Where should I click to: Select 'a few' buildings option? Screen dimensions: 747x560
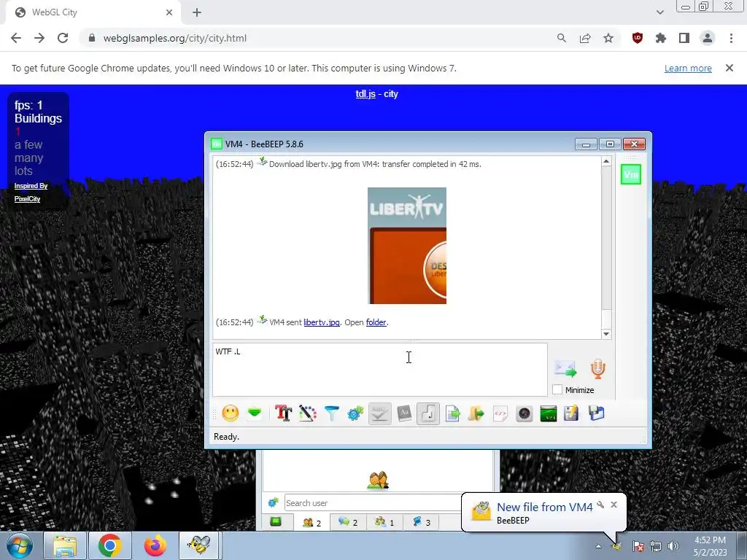coord(28,145)
